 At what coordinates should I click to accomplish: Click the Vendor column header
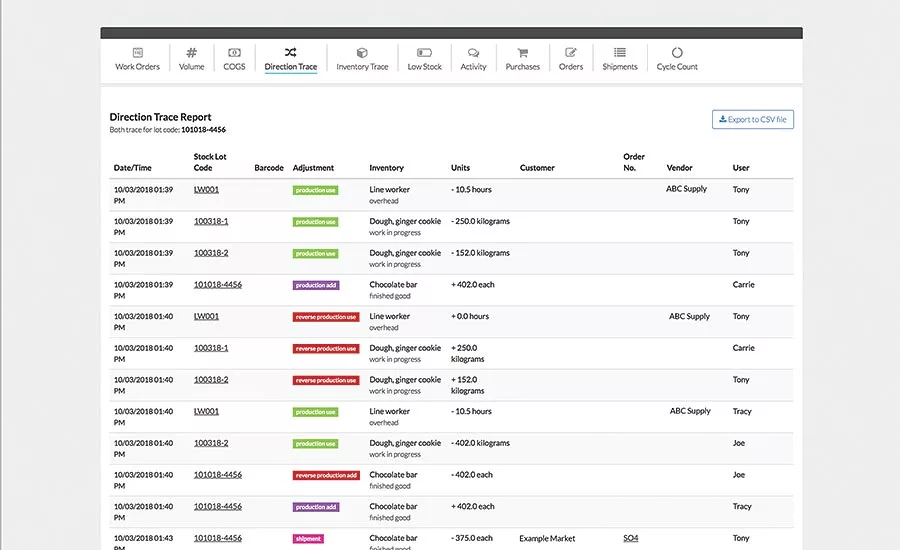point(679,168)
